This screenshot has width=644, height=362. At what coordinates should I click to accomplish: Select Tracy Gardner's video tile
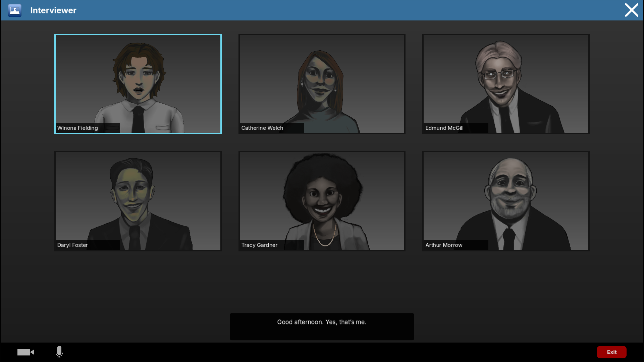tap(322, 201)
